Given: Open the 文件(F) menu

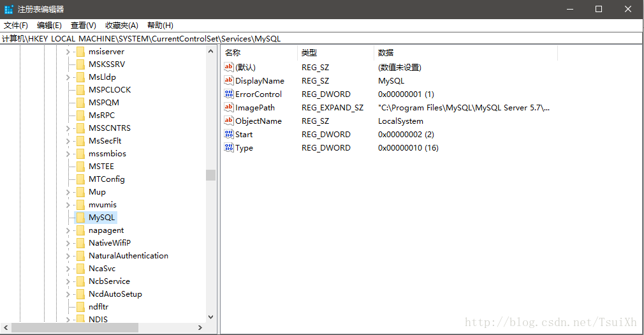Looking at the screenshot, I should (15, 26).
